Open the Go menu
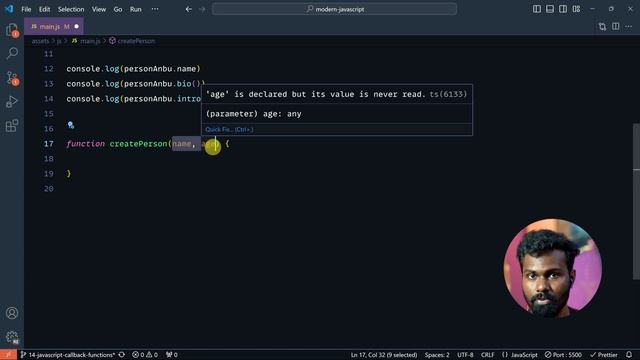Screen dimensions: 640x360 click(118, 9)
